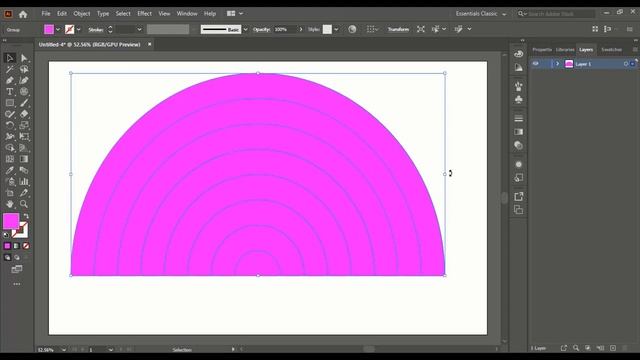Open the Asset Export panel icon
This screenshot has height=360, width=640.
[x=519, y=197]
